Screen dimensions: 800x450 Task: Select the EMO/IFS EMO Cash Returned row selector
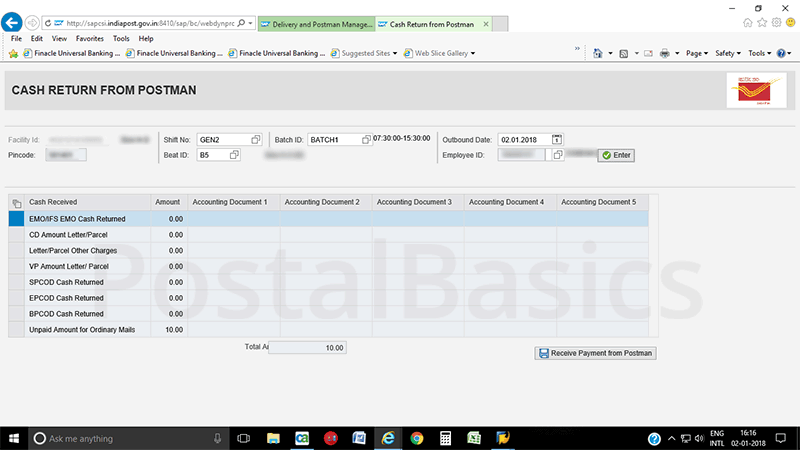coord(16,218)
